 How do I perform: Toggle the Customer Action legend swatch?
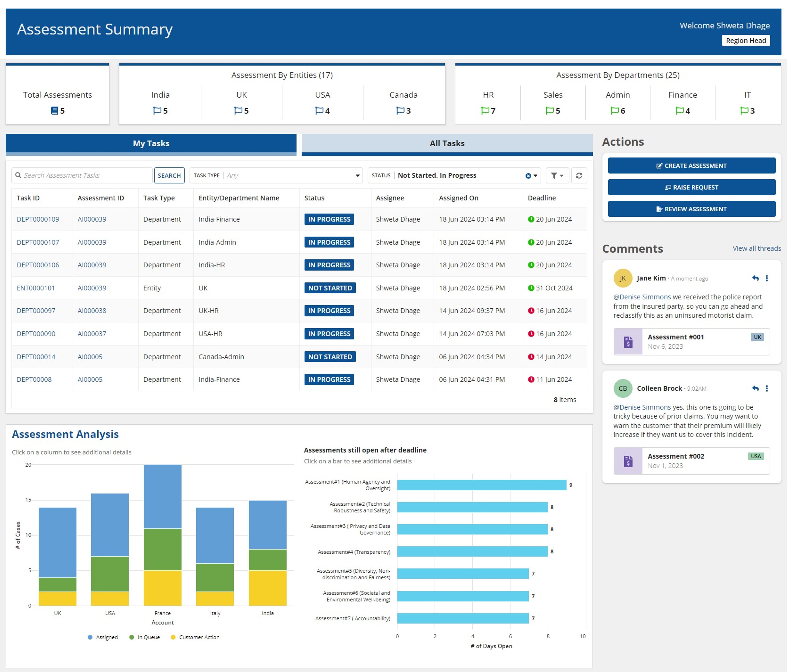pos(173,637)
